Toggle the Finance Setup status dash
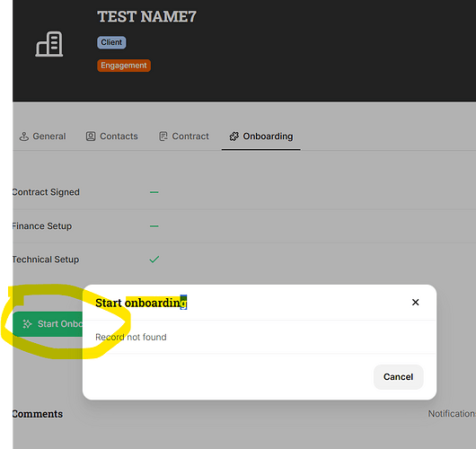This screenshot has width=476, height=449. 154,226
